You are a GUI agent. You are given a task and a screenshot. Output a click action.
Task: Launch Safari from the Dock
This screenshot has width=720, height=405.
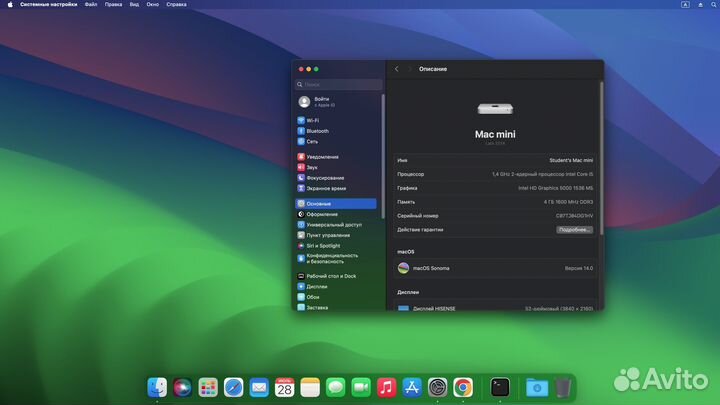(x=233, y=388)
